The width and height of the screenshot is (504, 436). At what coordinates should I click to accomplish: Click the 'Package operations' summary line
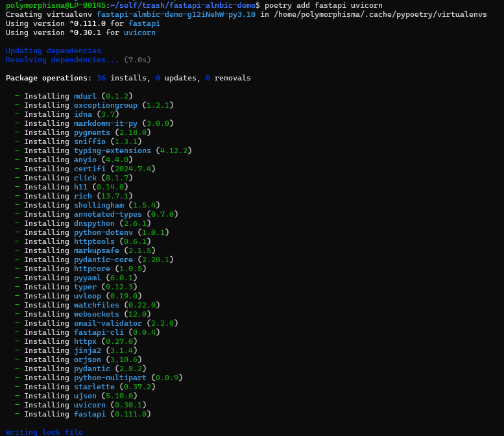tap(128, 78)
